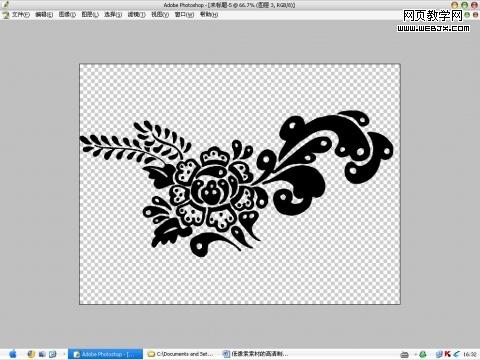Open the 视图(V) View menu

(160, 15)
